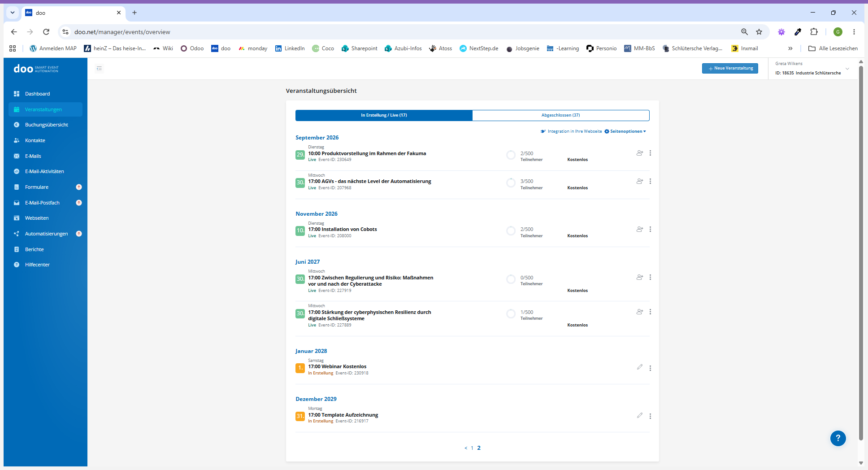Viewport: 868px width, 470px height.
Task: Open the Dashboard sidebar icon
Action: 17,94
